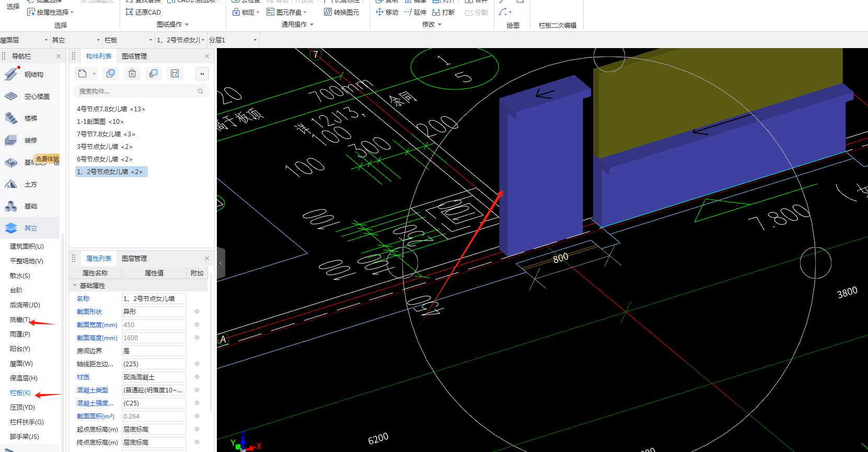Click the 延伸 extend tool
This screenshot has height=452, width=868.
(415, 12)
